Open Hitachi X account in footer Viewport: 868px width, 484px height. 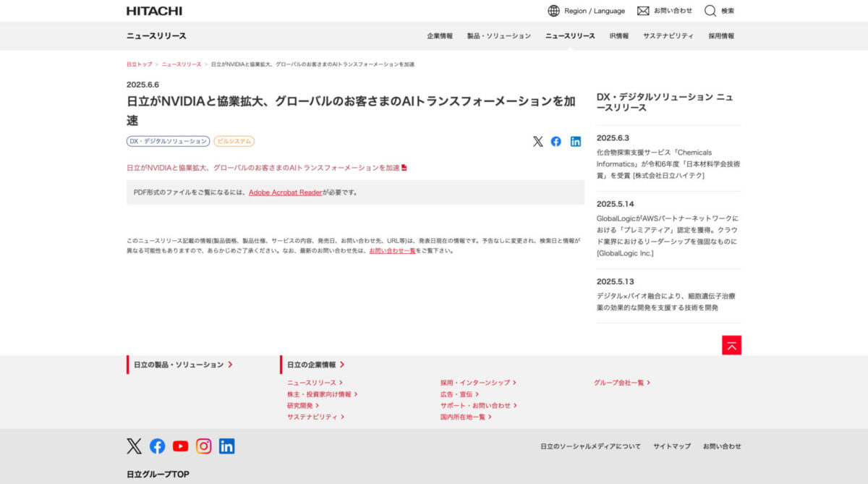coord(134,446)
